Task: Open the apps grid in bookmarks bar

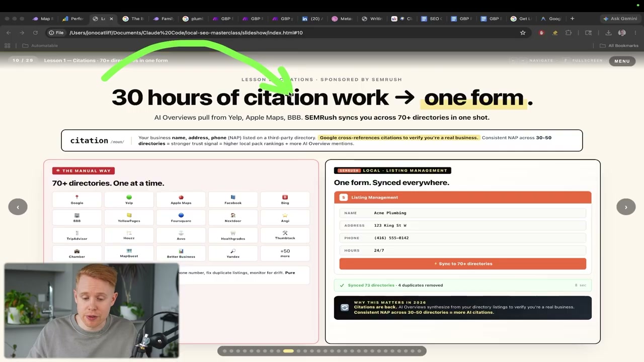Action: (x=8, y=46)
